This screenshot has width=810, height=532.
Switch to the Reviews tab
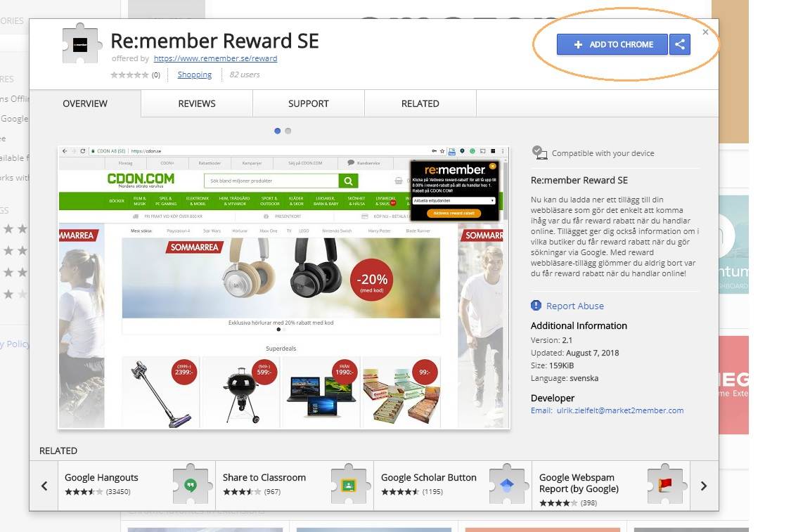pos(197,103)
